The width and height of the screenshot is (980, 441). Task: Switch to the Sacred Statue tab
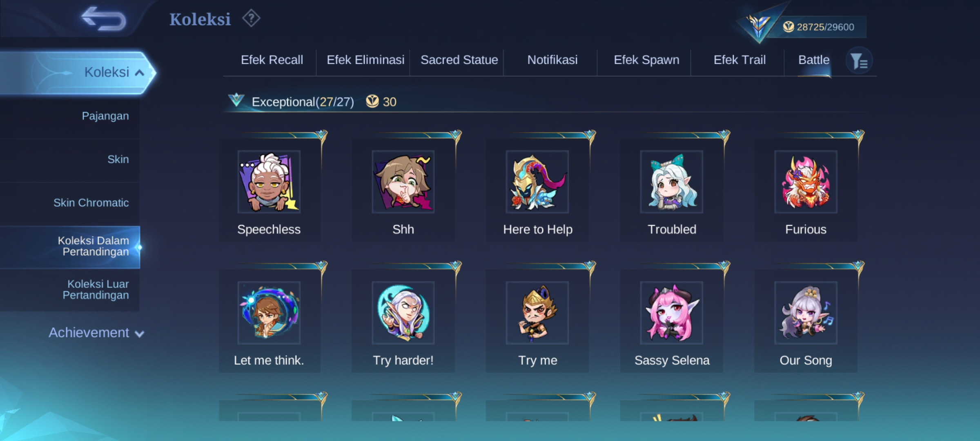click(459, 60)
